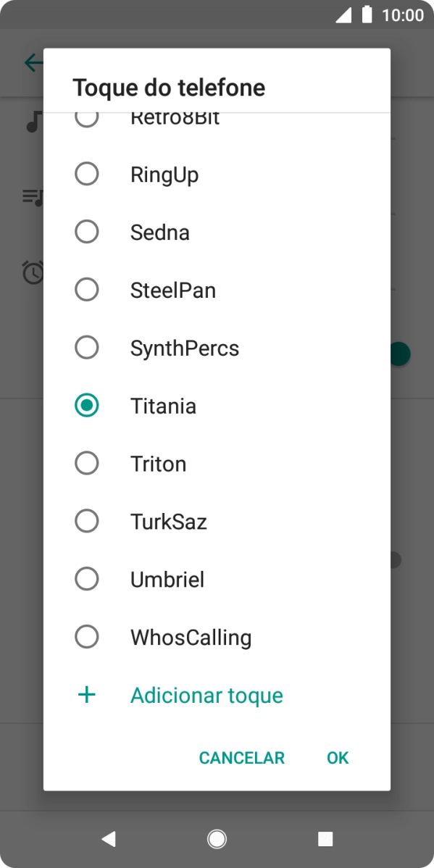Confirm the selection with OK
Screen dimensions: 434x868
coord(336,757)
